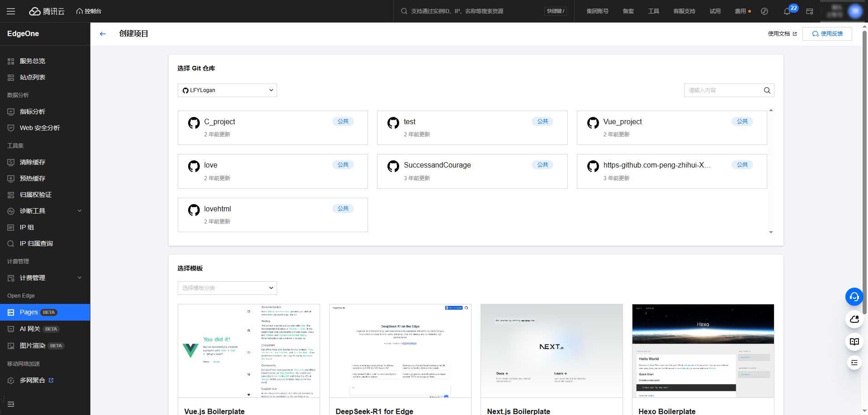Open the LFYLogan account dropdown
Viewport: 868px width, 415px height.
(x=227, y=90)
